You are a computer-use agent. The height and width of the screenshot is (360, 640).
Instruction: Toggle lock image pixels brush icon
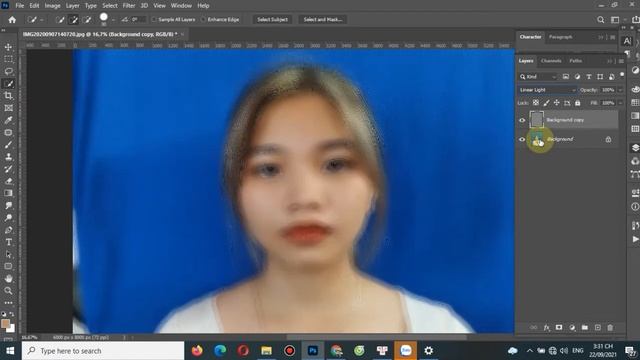pyautogui.click(x=547, y=103)
